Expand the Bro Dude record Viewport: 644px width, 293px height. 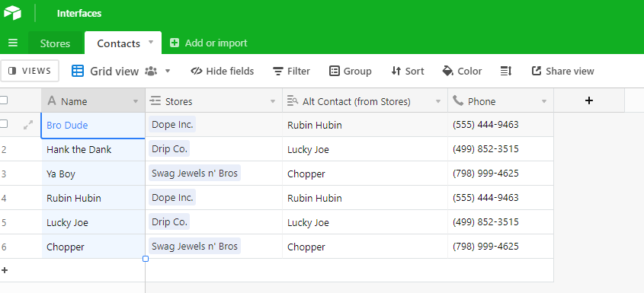[28, 125]
